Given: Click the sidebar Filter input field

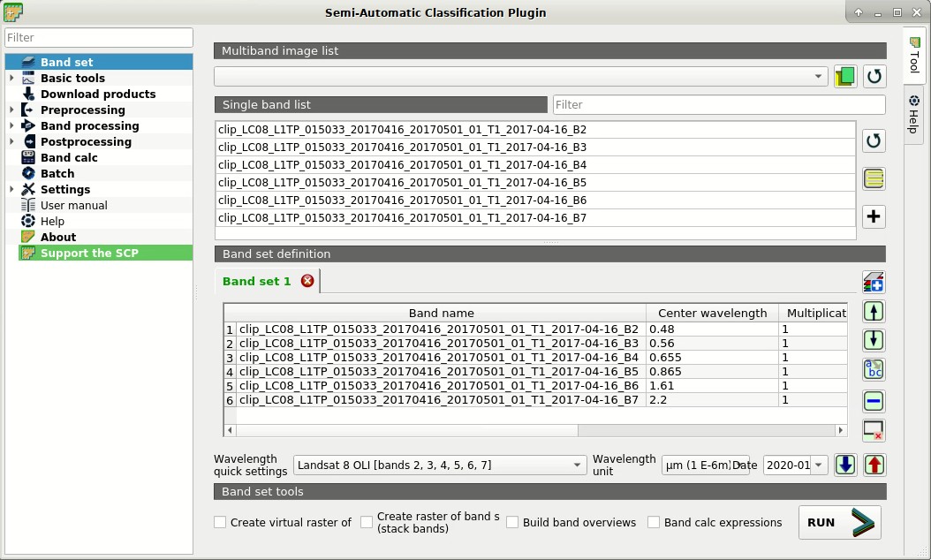Looking at the screenshot, I should point(98,38).
